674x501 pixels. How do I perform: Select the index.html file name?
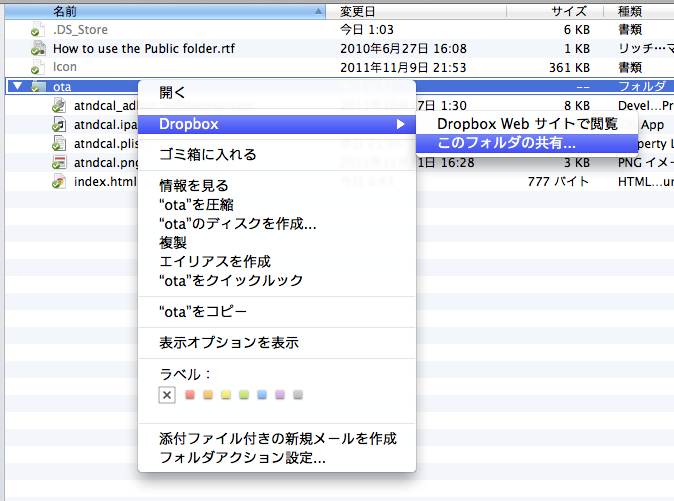(x=105, y=182)
